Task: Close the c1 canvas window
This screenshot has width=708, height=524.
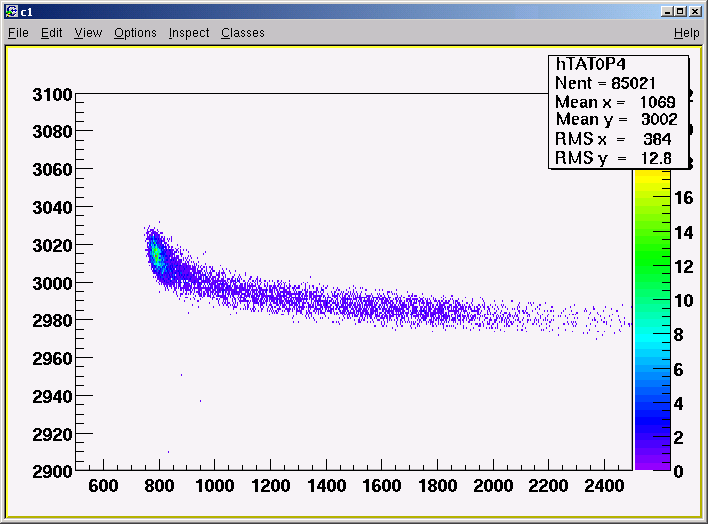Action: (695, 12)
